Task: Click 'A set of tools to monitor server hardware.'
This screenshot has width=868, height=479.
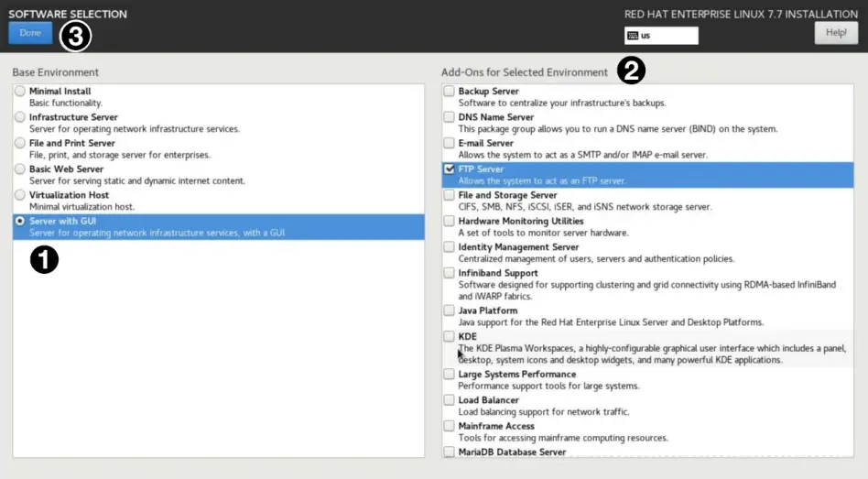Action: [x=543, y=234]
